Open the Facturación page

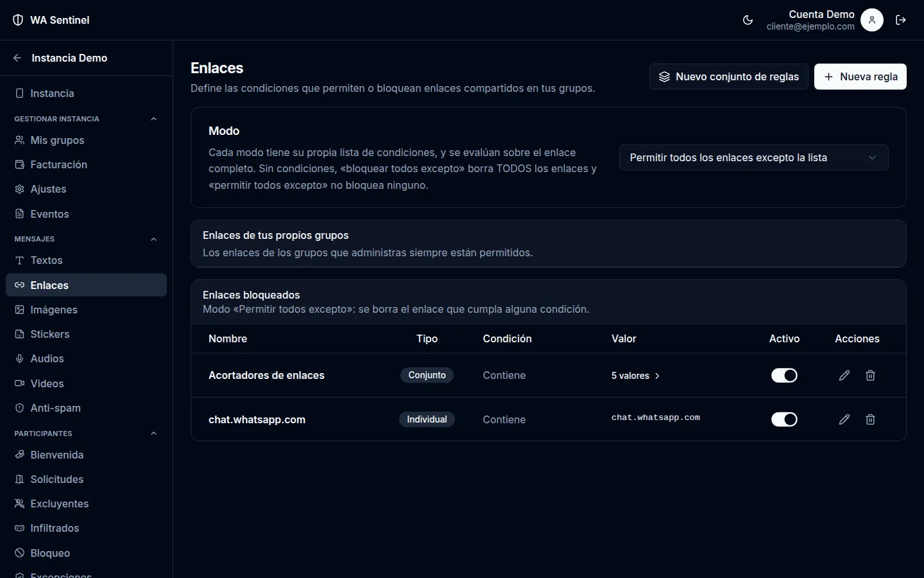(x=86, y=164)
